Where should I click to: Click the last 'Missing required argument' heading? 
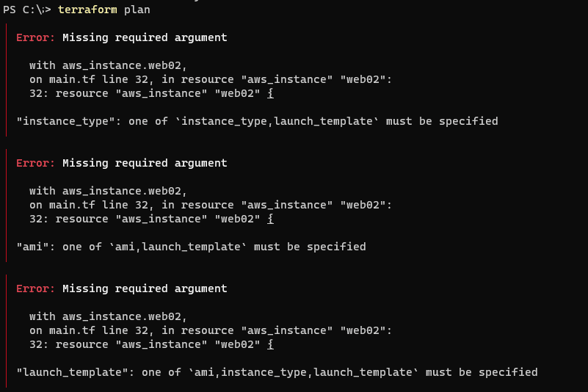145,288
